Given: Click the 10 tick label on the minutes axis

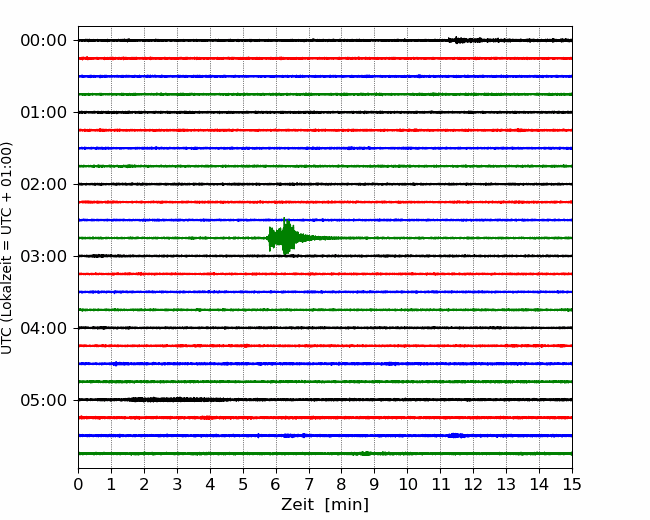Looking at the screenshot, I should [407, 485].
